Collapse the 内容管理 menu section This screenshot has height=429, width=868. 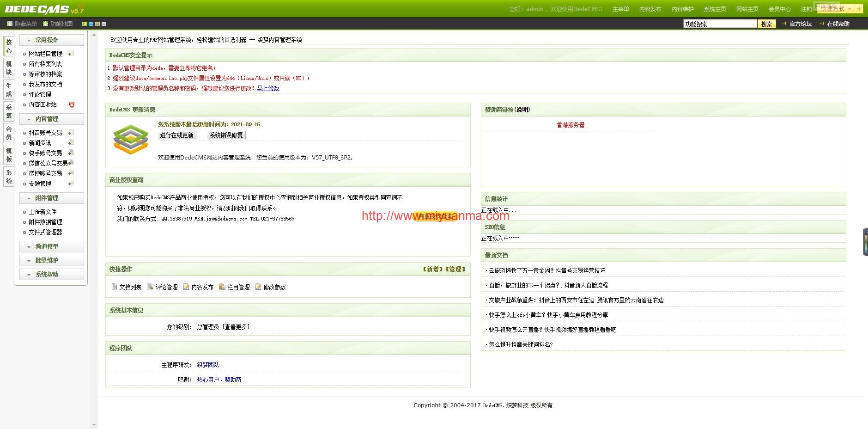52,119
